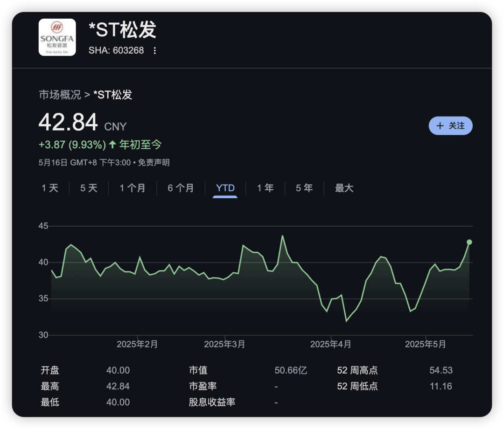Click the 最高 value 42.84
This screenshot has width=504, height=429.
(118, 386)
